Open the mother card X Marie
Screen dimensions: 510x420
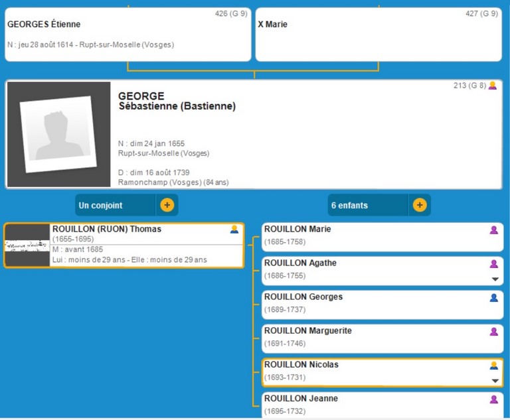[378, 35]
